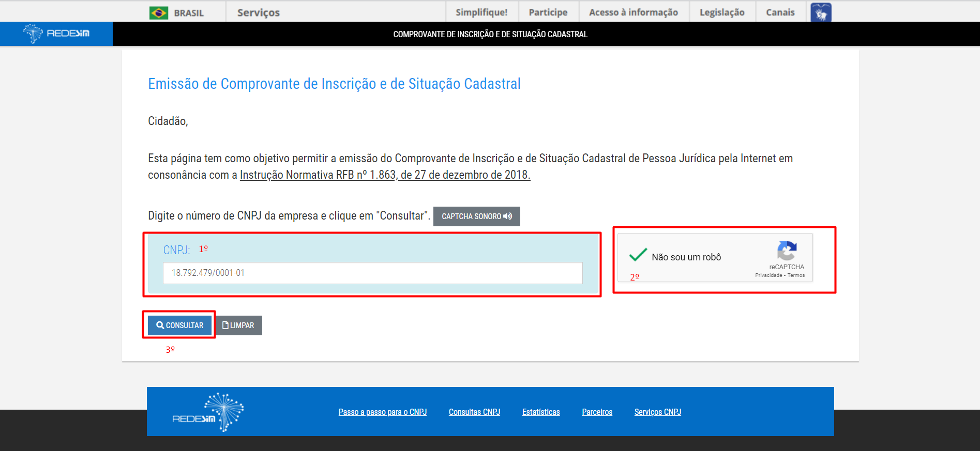Open the Serviços menu
This screenshot has width=980, height=451.
[x=258, y=12]
